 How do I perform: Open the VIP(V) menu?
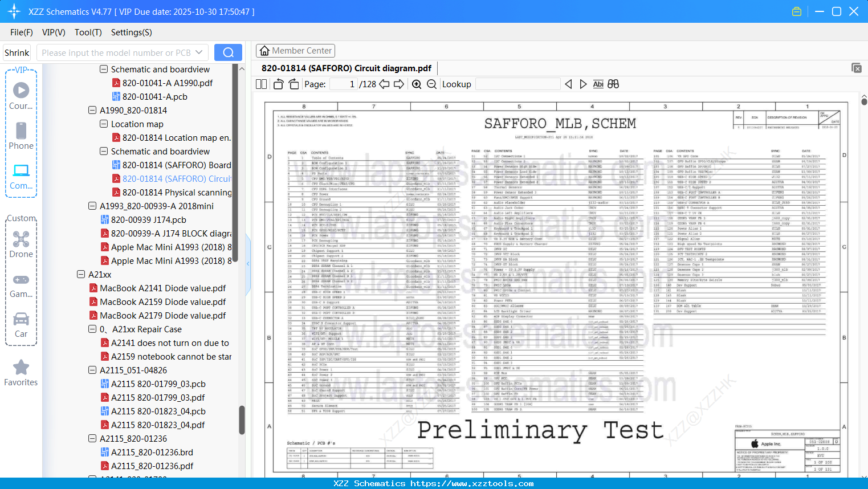tap(54, 32)
